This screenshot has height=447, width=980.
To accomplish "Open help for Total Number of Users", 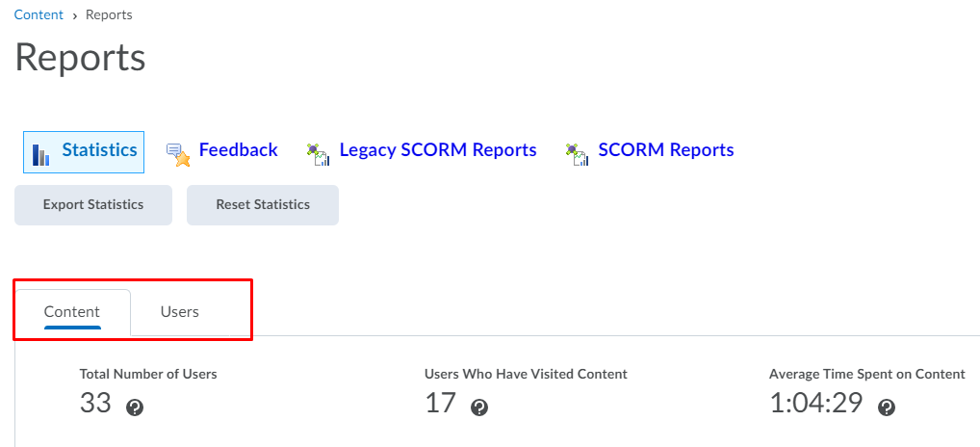I will (135, 408).
